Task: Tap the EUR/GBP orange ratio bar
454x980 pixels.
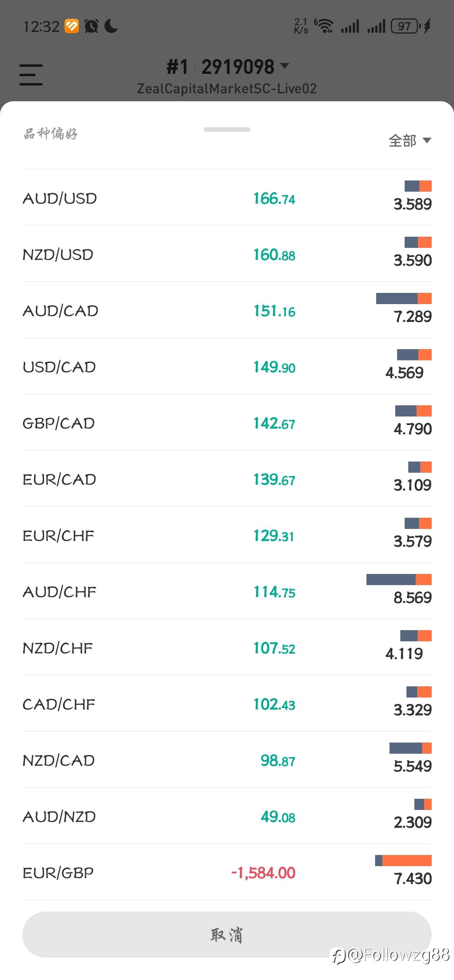Action: pos(406,860)
